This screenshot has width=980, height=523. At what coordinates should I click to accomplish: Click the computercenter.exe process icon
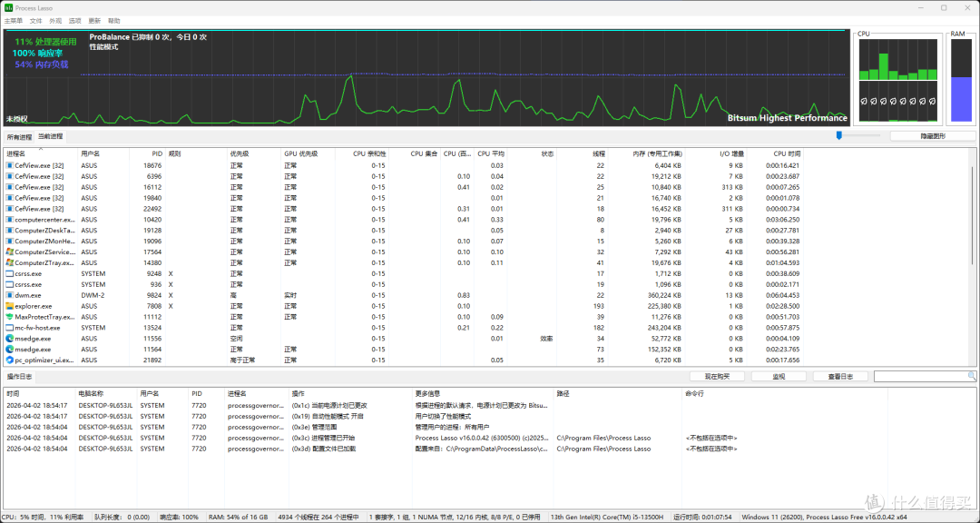(9, 220)
